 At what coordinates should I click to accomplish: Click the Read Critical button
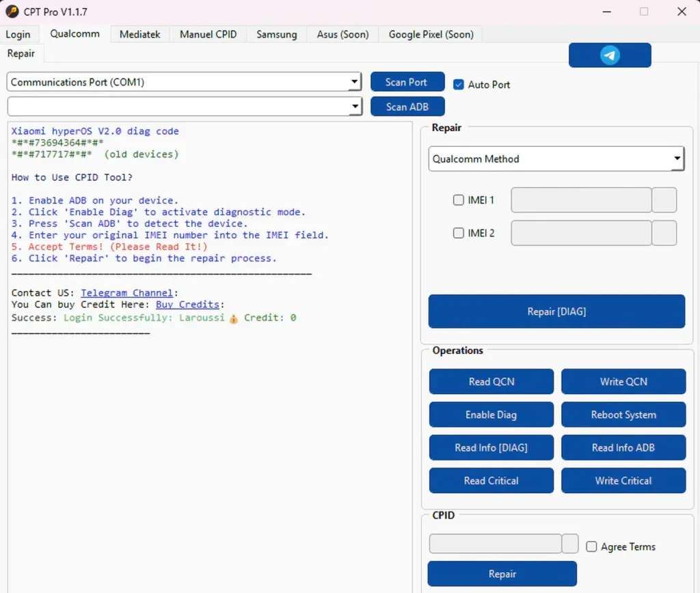491,480
